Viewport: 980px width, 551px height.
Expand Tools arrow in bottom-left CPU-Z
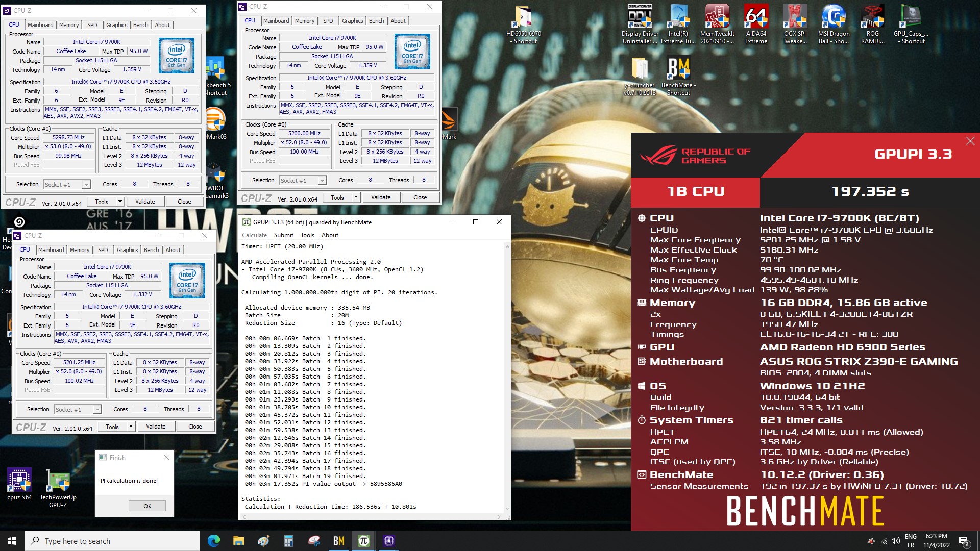pos(131,427)
